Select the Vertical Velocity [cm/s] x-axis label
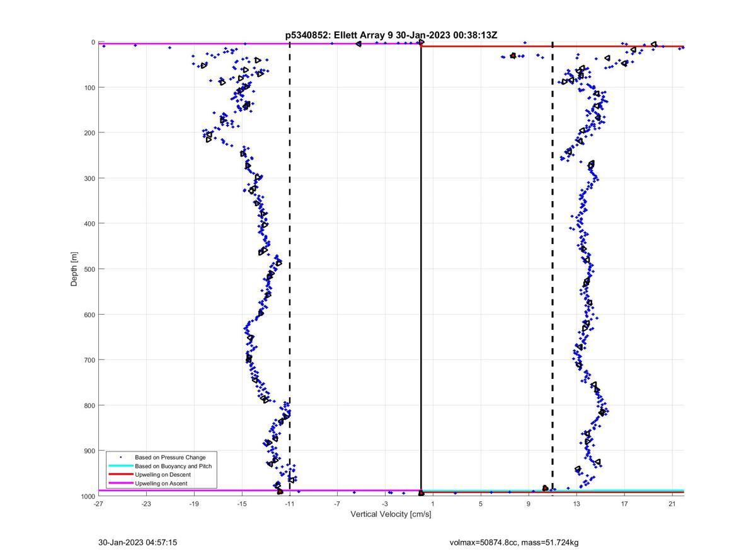 (391, 514)
